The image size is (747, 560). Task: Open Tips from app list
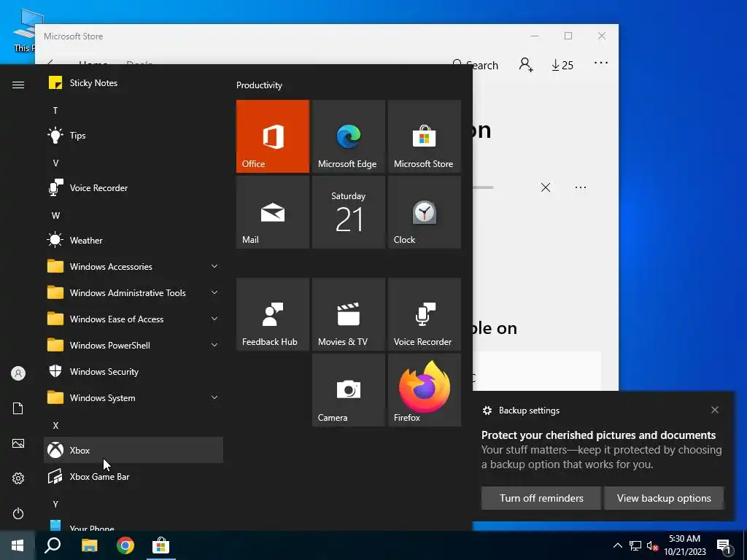click(133, 135)
